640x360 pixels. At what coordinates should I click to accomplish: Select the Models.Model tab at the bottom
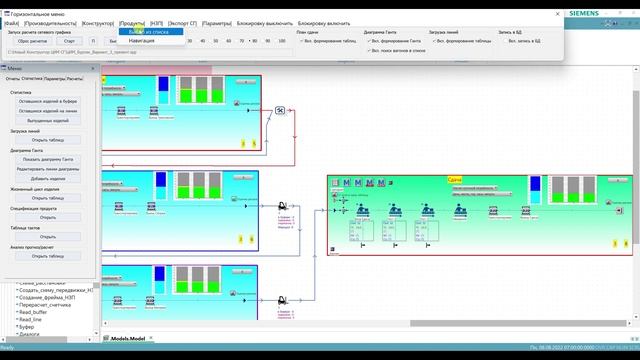tap(128, 339)
